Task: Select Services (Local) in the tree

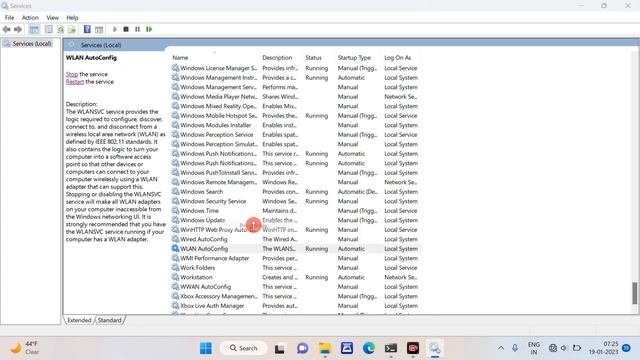Action: pos(32,43)
